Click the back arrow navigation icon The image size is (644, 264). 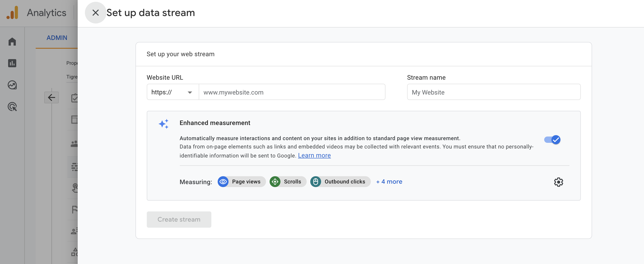[51, 97]
